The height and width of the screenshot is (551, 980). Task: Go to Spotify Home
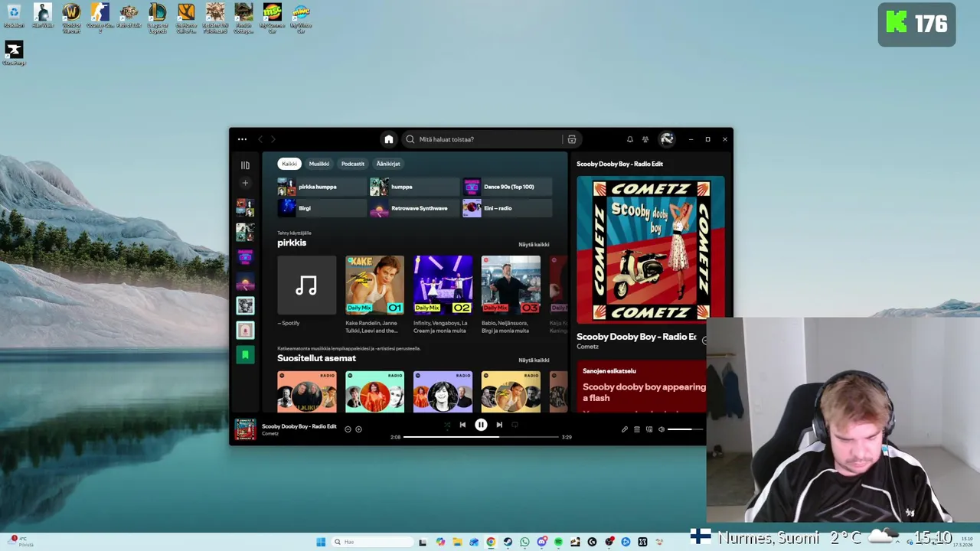click(389, 139)
